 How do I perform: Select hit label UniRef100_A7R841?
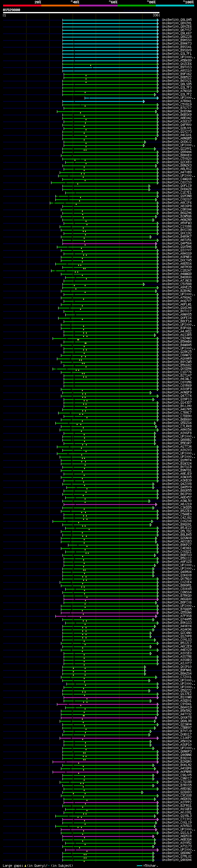coord(177,101)
